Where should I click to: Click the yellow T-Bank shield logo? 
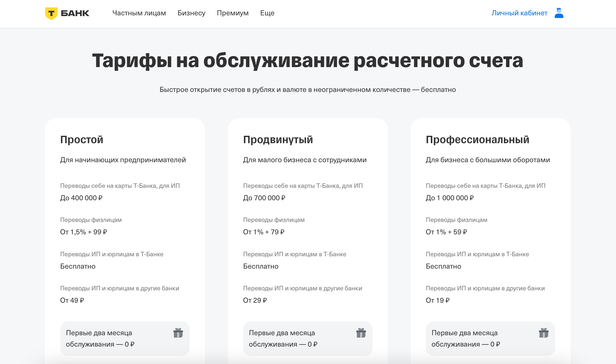[51, 13]
